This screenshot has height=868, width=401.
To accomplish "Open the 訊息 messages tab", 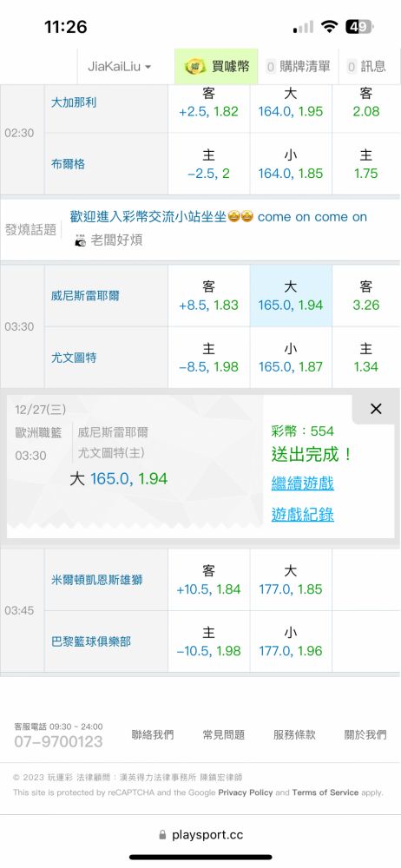I will coord(366,67).
